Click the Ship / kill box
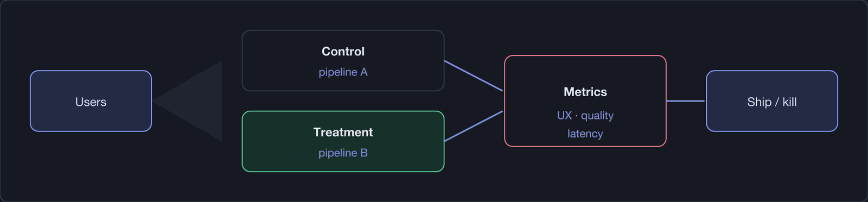Image resolution: width=868 pixels, height=202 pixels. 772,101
